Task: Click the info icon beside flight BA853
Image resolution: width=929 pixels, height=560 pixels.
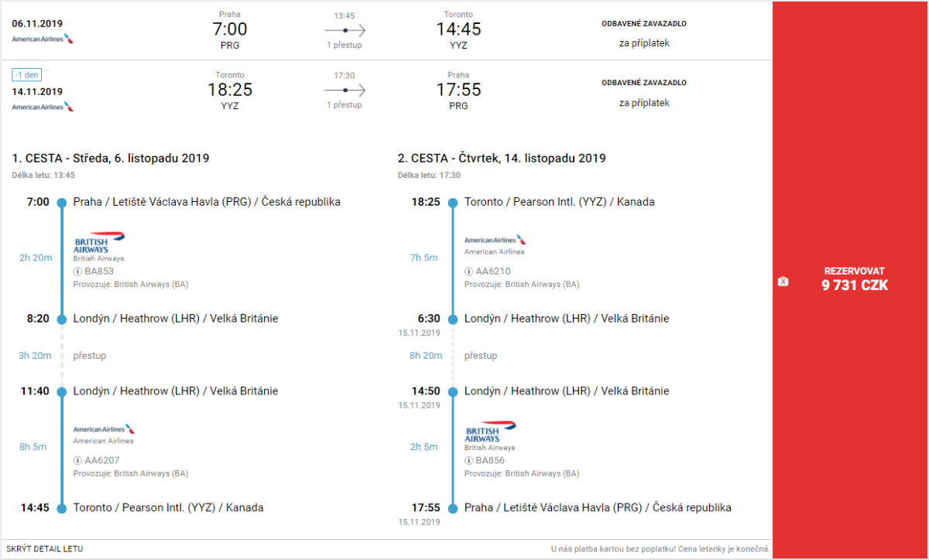Action: pos(77,271)
